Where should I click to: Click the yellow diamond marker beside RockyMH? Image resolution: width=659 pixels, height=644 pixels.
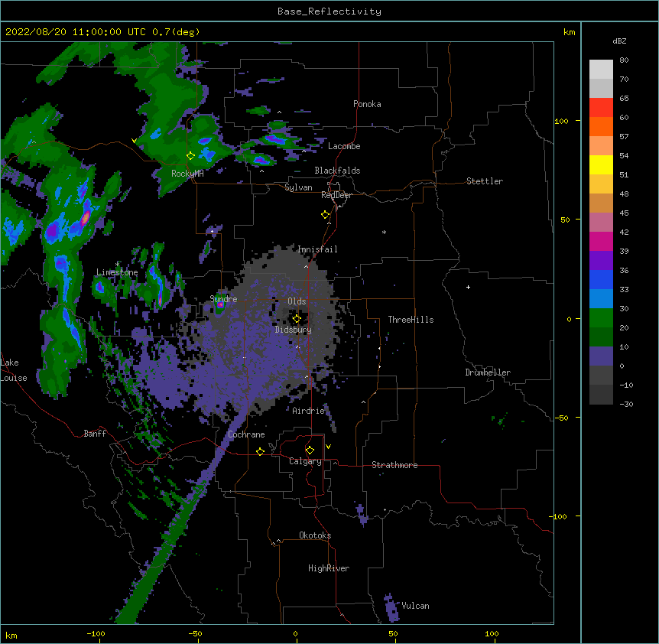(190, 156)
